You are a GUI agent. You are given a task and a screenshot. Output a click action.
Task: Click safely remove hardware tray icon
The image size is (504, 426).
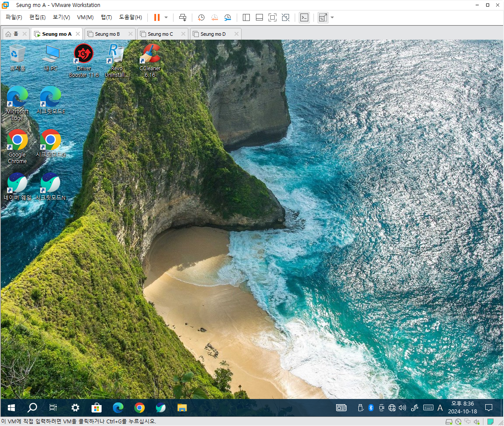point(361,408)
